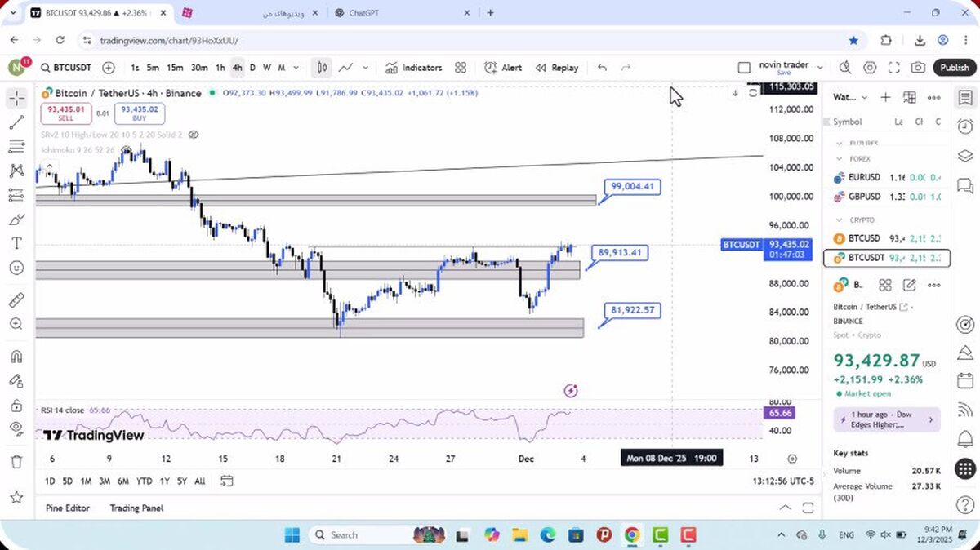Click the trash remove objects icon
The height and width of the screenshot is (550, 980).
tap(16, 462)
